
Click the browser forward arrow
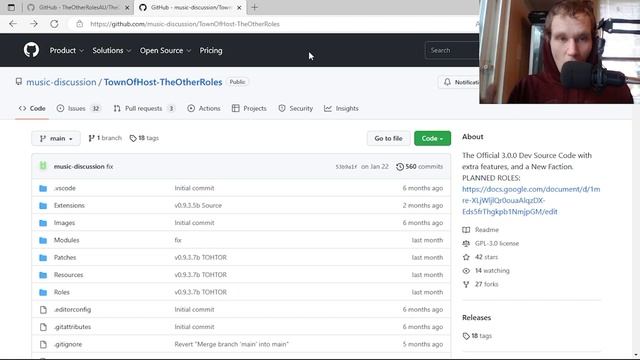pos(33,24)
